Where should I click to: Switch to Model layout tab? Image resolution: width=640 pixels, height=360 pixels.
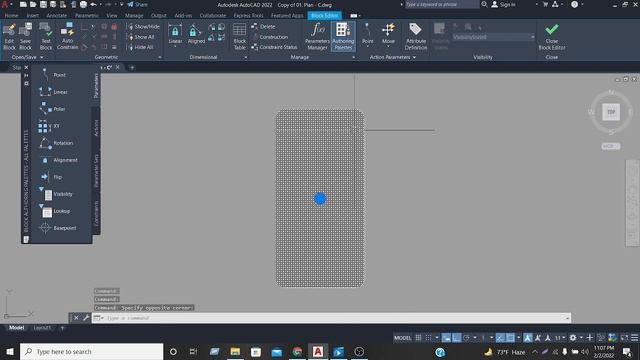[x=16, y=328]
